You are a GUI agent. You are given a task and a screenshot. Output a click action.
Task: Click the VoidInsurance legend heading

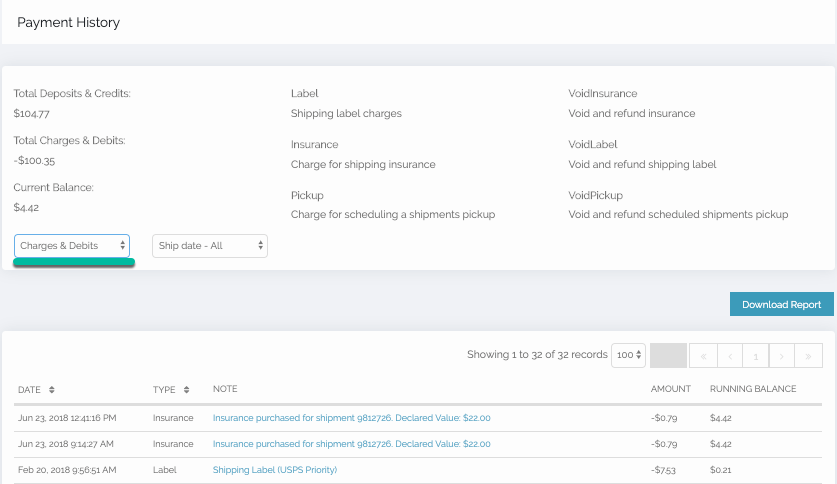point(603,93)
